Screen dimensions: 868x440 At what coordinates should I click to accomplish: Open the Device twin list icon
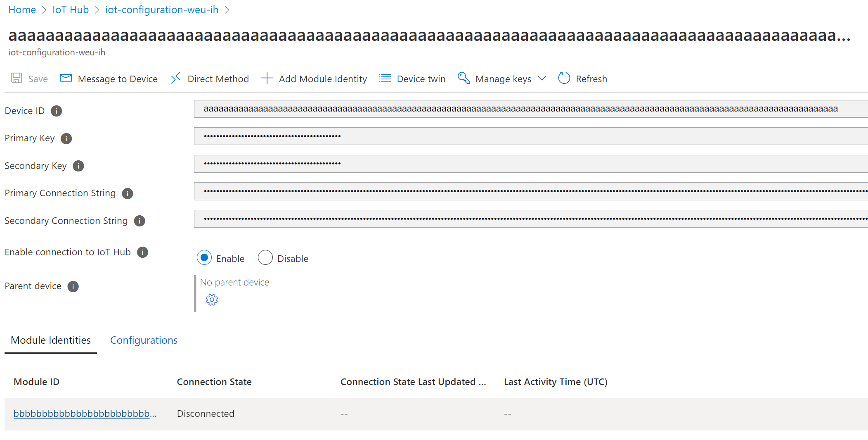pos(385,78)
